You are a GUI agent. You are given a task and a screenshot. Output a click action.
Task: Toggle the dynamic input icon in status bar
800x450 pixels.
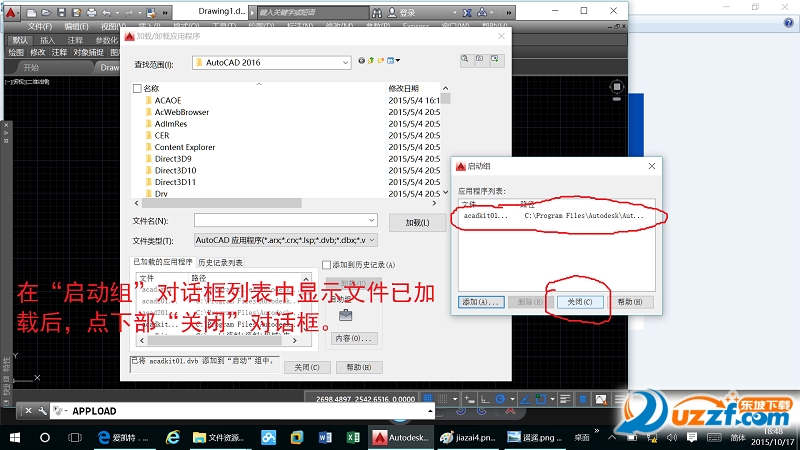click(470, 399)
